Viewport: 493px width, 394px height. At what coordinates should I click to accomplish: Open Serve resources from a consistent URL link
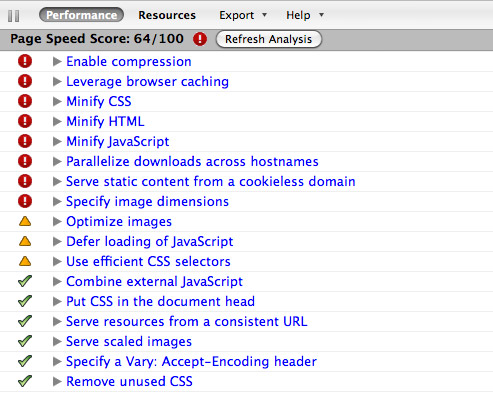(187, 322)
